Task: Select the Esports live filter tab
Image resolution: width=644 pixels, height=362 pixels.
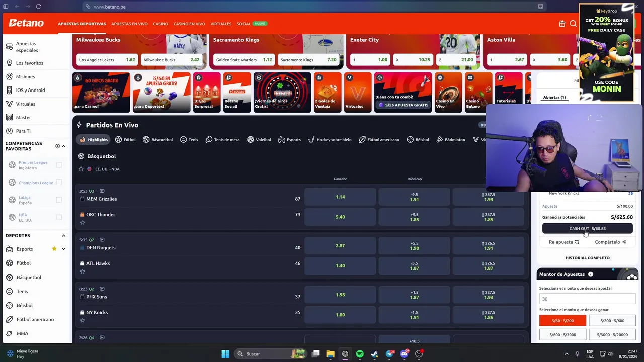Action: 289,140
